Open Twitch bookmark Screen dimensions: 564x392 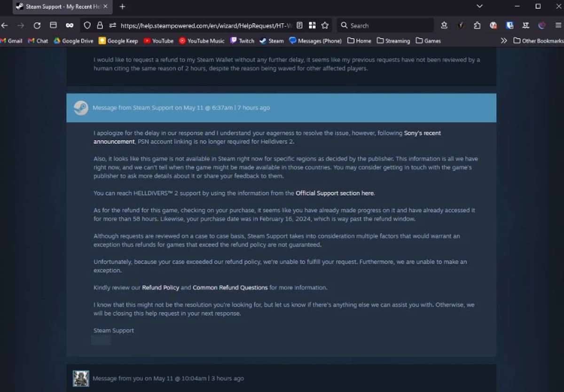point(242,41)
